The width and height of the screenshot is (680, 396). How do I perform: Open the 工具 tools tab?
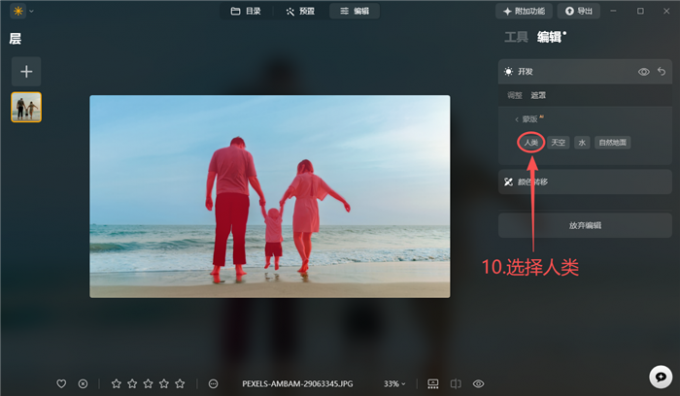(x=516, y=38)
